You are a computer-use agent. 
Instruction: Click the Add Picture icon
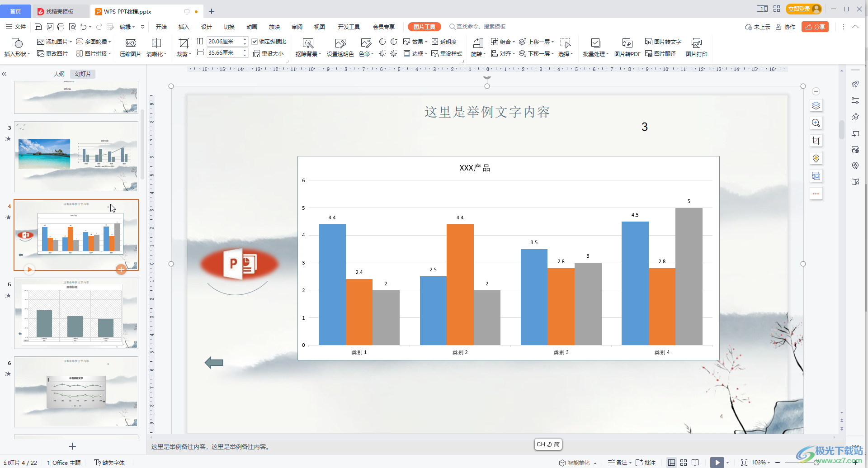41,42
